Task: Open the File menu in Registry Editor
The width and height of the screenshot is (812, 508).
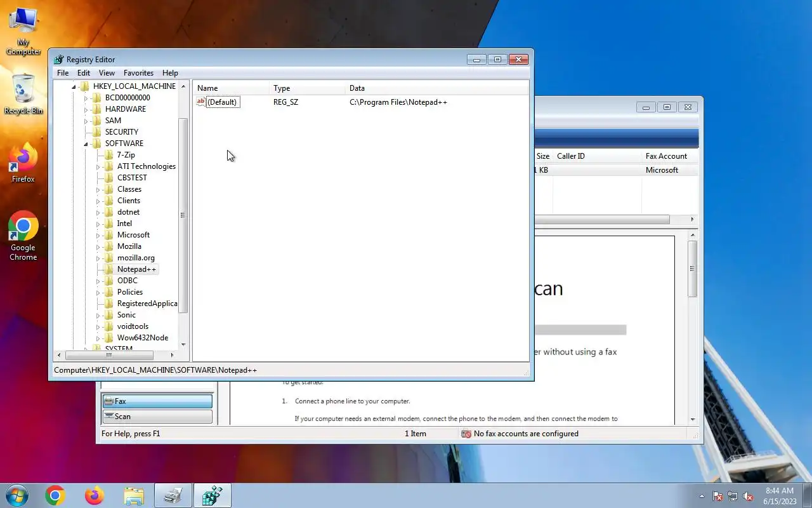Action: (63, 73)
